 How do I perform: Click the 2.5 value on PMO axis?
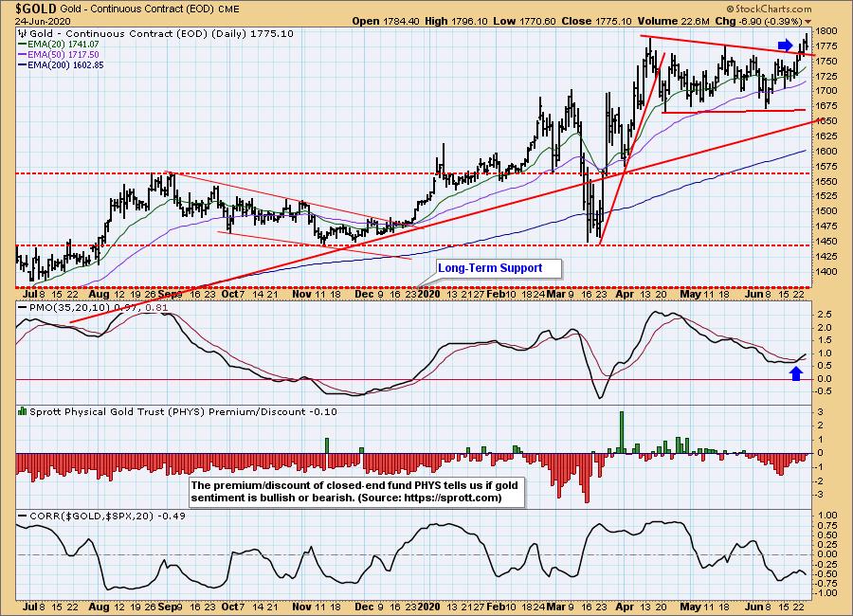(x=825, y=315)
